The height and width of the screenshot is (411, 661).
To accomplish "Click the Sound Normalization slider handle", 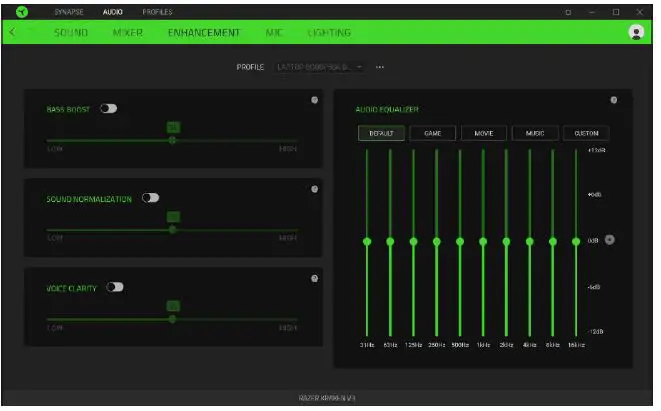I will pos(172,230).
